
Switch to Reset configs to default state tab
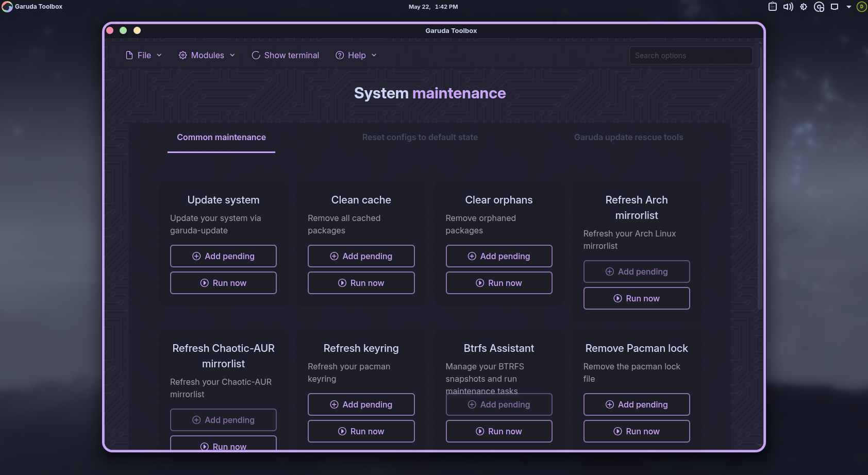click(x=420, y=138)
